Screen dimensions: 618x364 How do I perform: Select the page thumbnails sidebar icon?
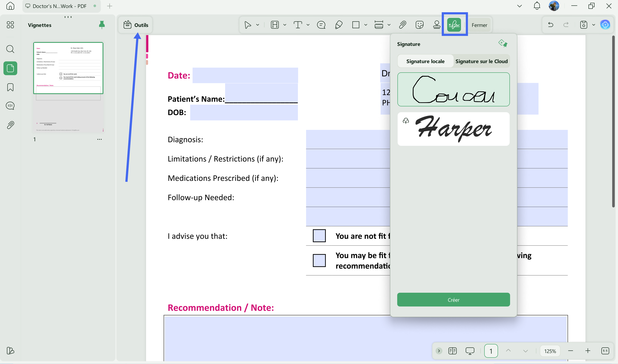pyautogui.click(x=10, y=68)
